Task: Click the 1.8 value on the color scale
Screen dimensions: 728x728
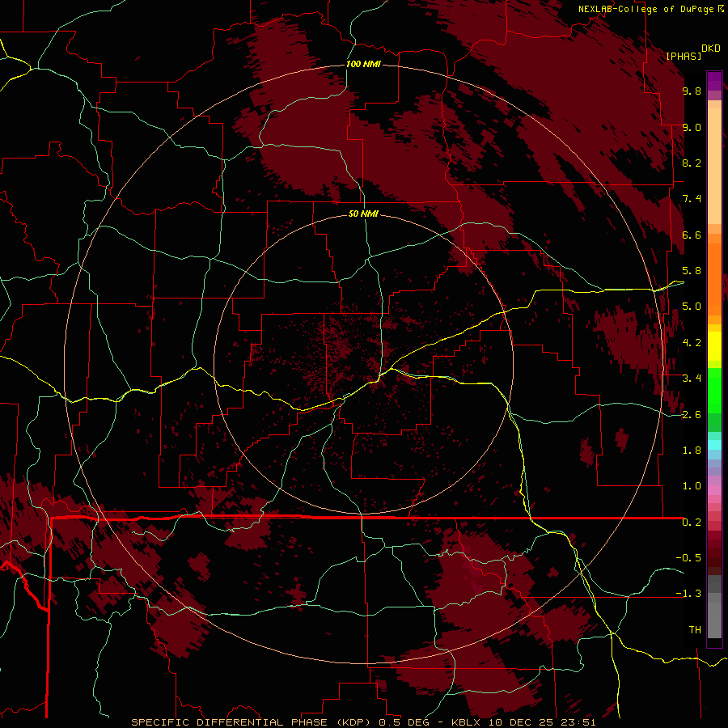Action: tap(692, 451)
